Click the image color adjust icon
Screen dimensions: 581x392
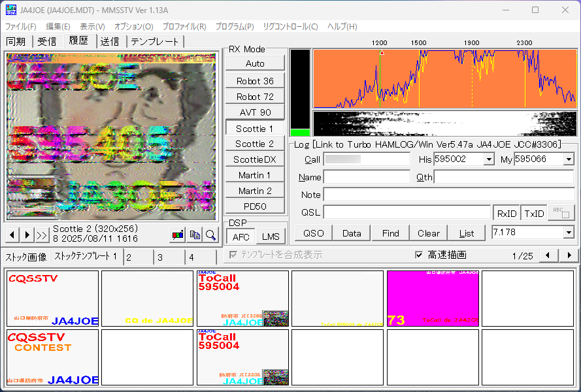(x=178, y=235)
